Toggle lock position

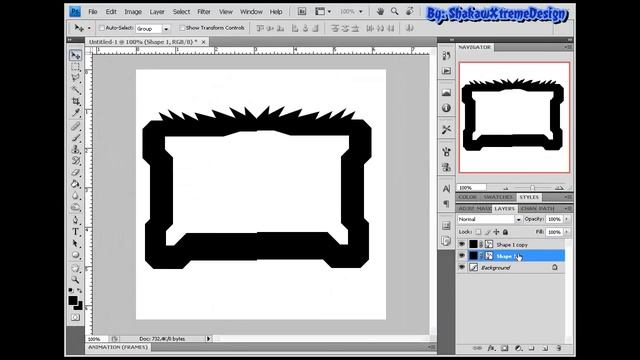496,232
